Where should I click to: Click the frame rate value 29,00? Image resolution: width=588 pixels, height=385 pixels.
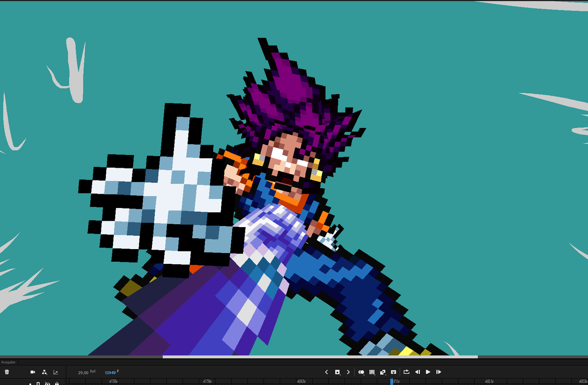click(x=83, y=373)
